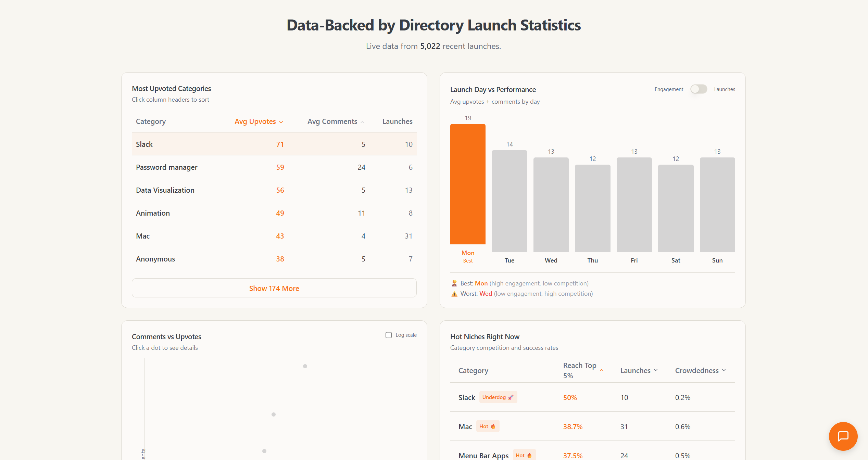
Task: Select the Engagement view label
Action: (668, 89)
